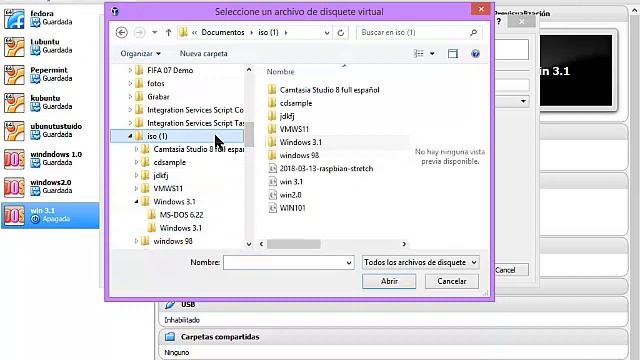The width and height of the screenshot is (640, 360).
Task: Click file list horizontal scrollbar thumb
Action: pyautogui.click(x=293, y=244)
